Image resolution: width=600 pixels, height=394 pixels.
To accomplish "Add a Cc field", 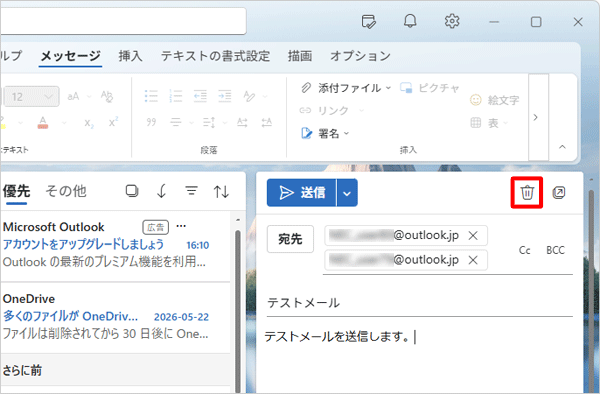I will click(525, 250).
